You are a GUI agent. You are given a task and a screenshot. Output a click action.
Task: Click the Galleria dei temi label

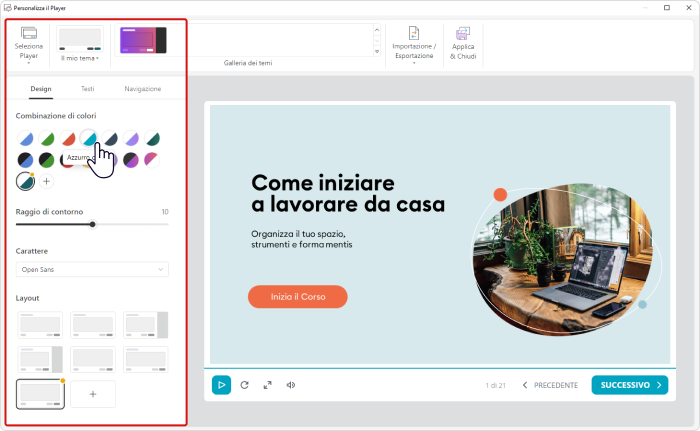tap(248, 63)
